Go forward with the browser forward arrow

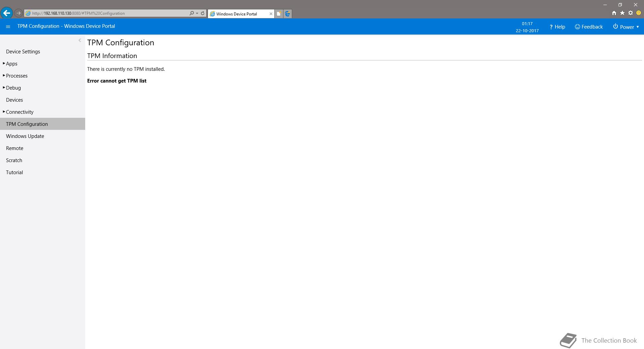[18, 13]
